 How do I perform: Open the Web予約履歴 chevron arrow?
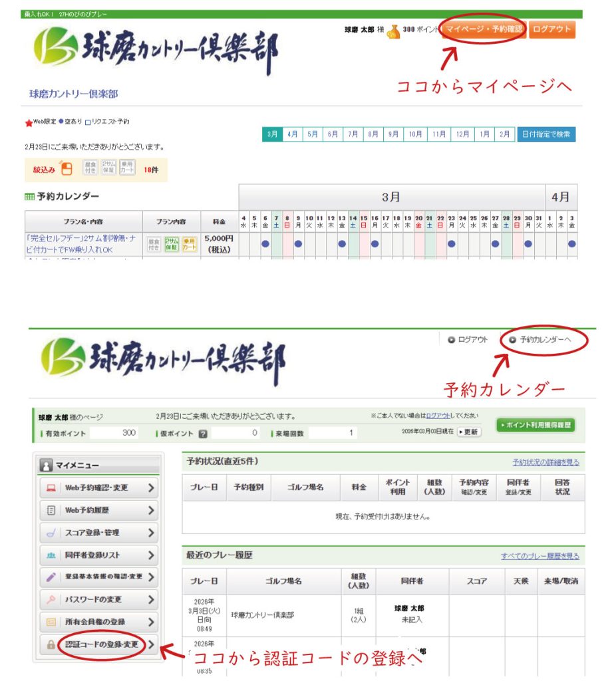click(151, 510)
